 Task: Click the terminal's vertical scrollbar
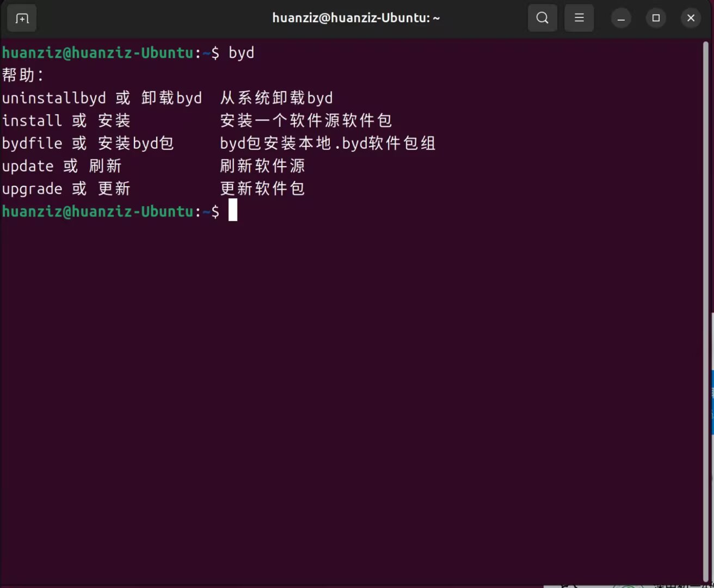pyautogui.click(x=705, y=310)
